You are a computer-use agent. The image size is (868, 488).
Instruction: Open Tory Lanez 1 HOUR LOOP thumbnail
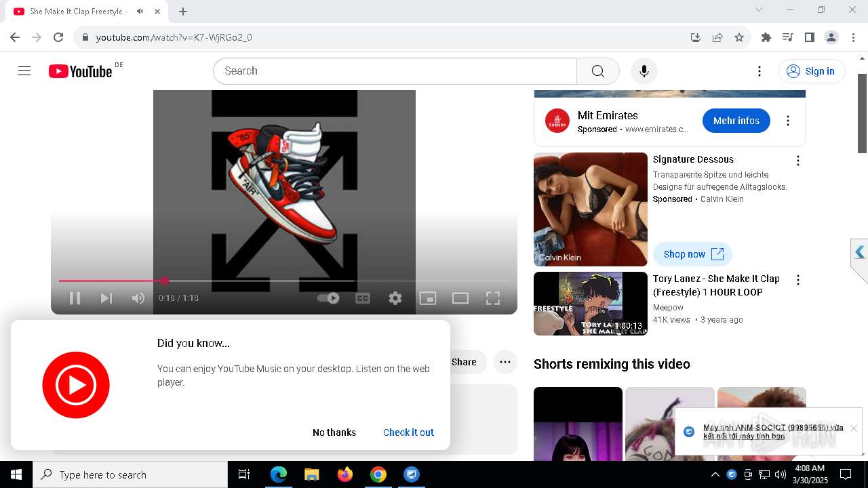click(x=591, y=304)
